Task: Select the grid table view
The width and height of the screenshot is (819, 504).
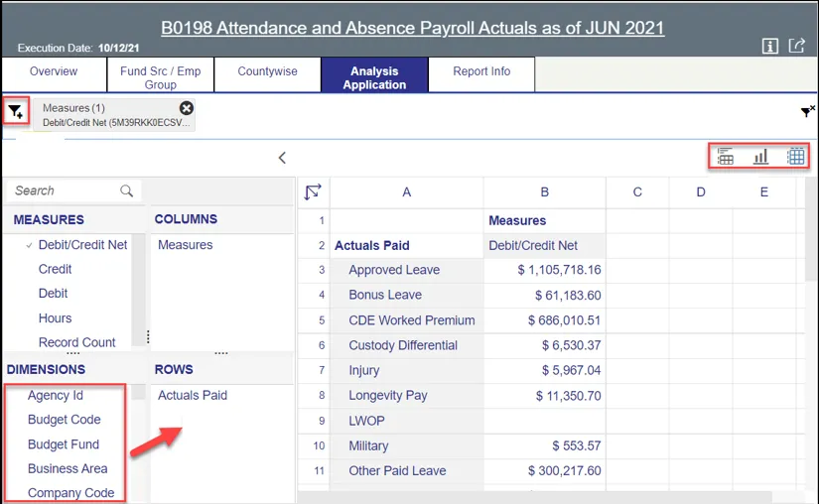Action: tap(795, 156)
